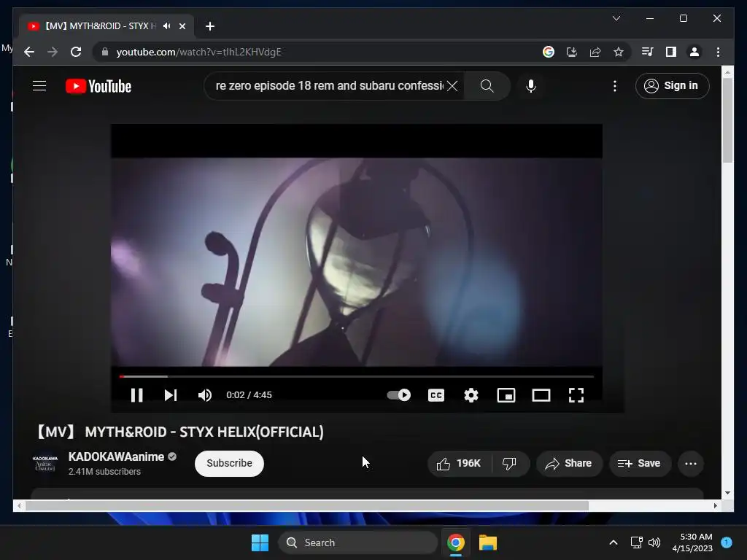Sign in to YouTube
The height and width of the screenshot is (560, 747).
[x=672, y=86]
